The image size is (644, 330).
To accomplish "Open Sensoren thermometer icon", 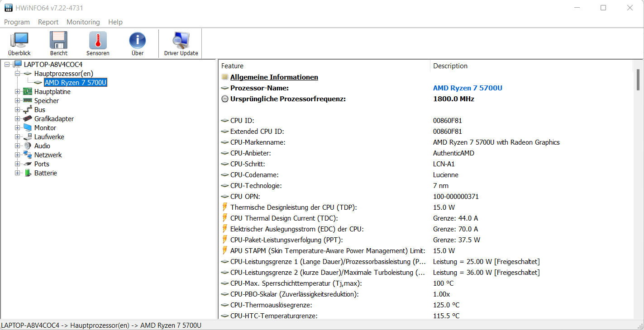I will (x=98, y=41).
